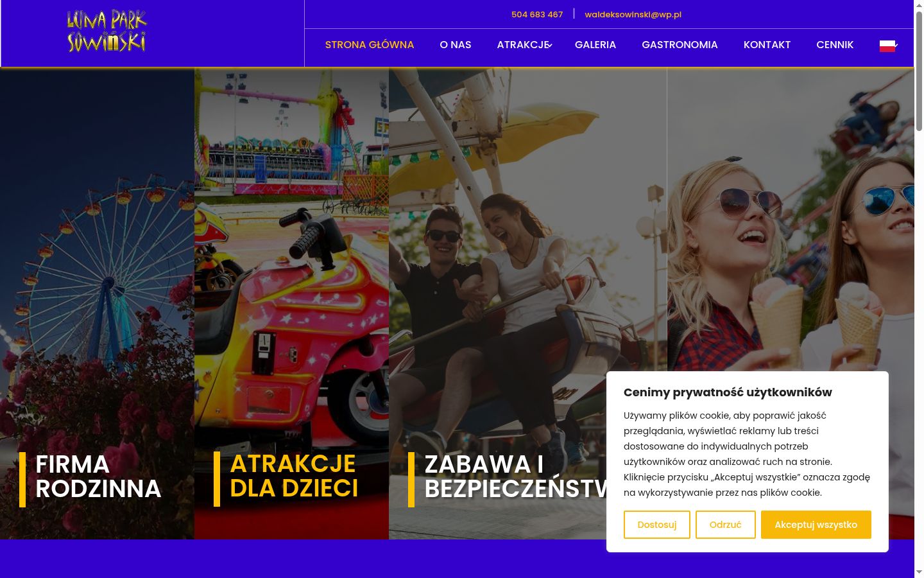Screen dimensions: 924x578
Task: Click the Dostosuj cookie button
Action: [x=657, y=525]
